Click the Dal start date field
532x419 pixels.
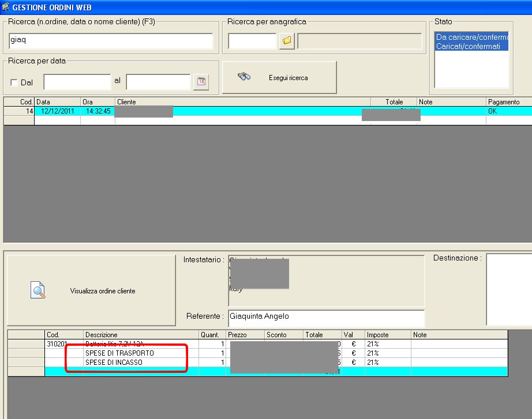[77, 82]
